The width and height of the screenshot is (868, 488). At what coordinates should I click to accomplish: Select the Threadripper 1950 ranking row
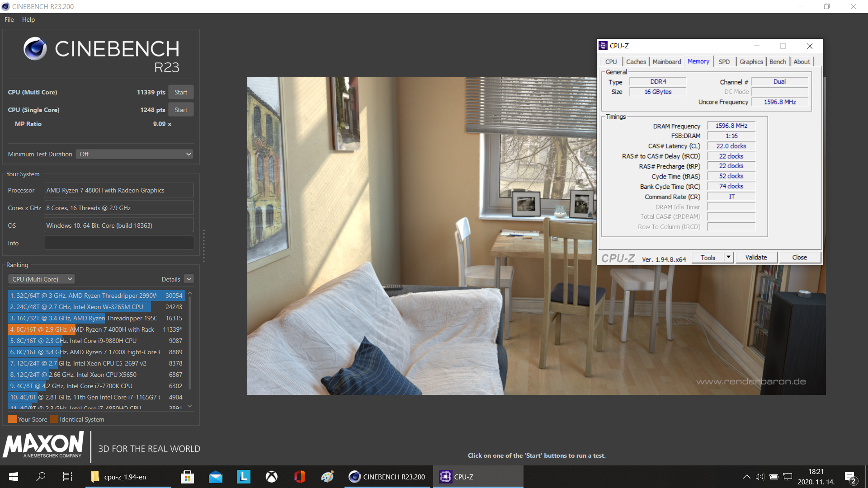[96, 318]
